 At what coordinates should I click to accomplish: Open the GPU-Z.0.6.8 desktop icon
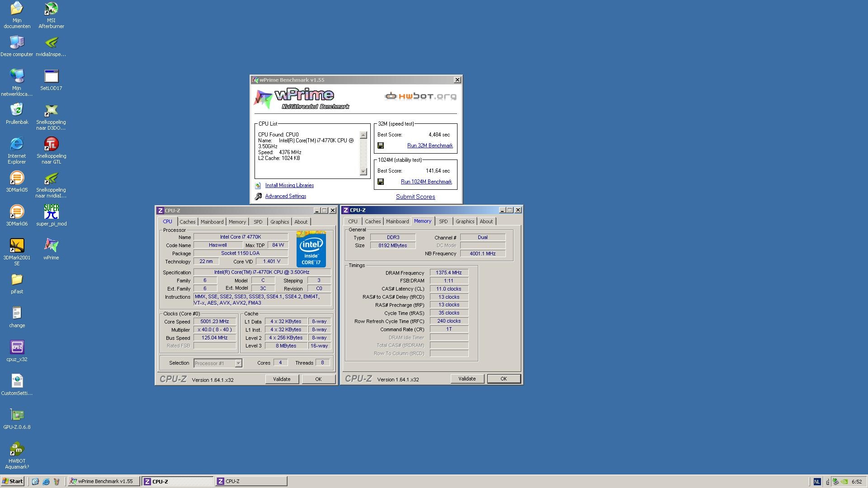point(17,415)
